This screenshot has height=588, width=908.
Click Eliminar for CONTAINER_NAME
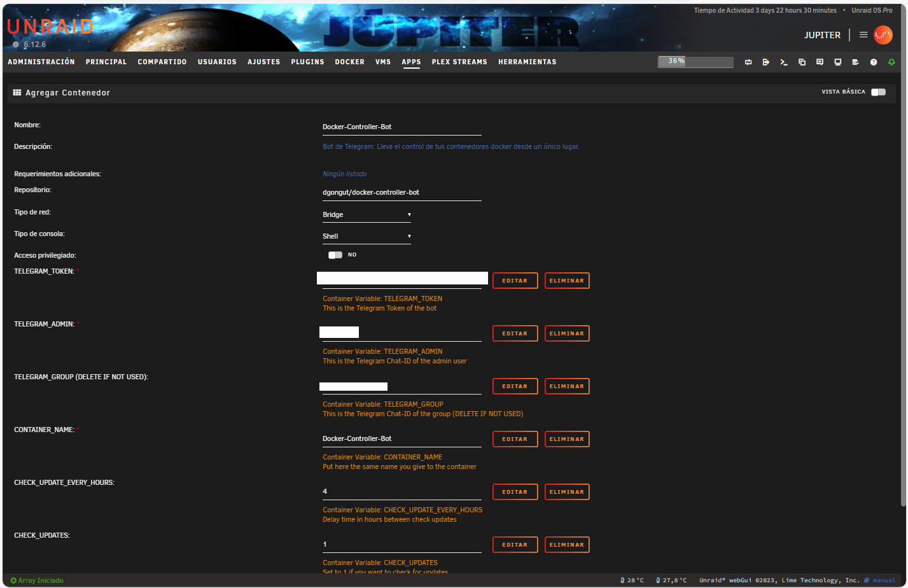coord(567,439)
